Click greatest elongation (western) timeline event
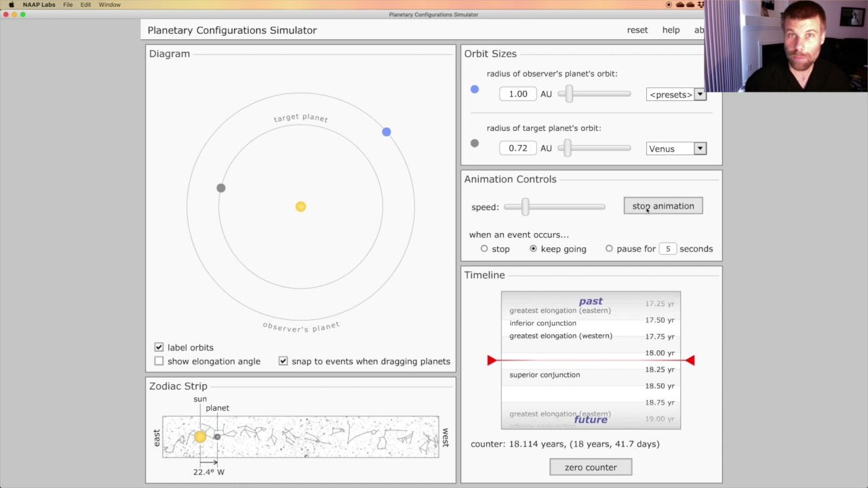The image size is (868, 488). point(561,336)
